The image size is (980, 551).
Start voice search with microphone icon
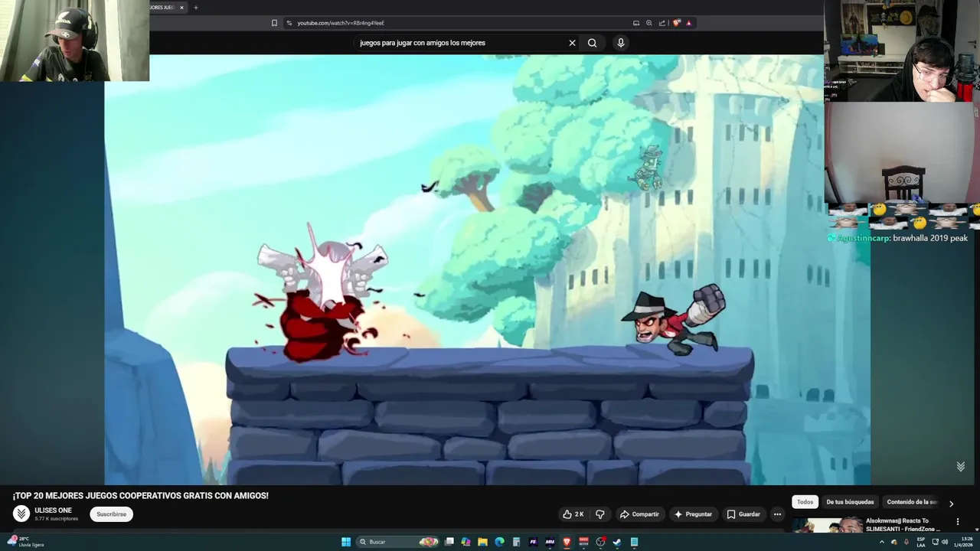pyautogui.click(x=621, y=43)
